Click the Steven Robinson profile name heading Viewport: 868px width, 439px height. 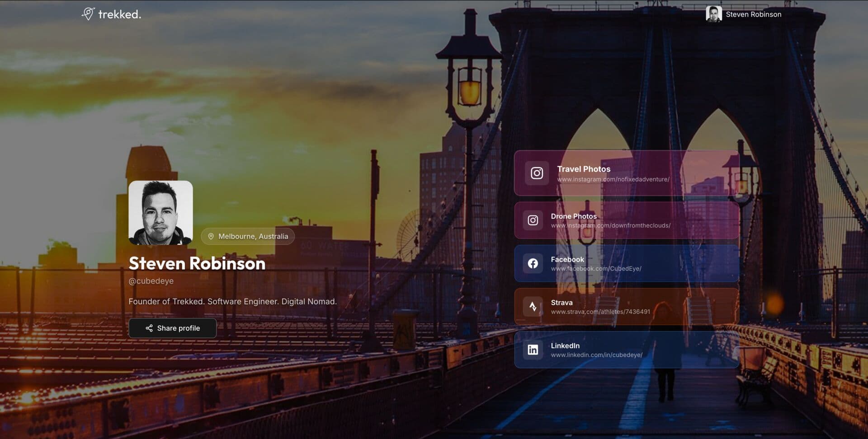[197, 263]
